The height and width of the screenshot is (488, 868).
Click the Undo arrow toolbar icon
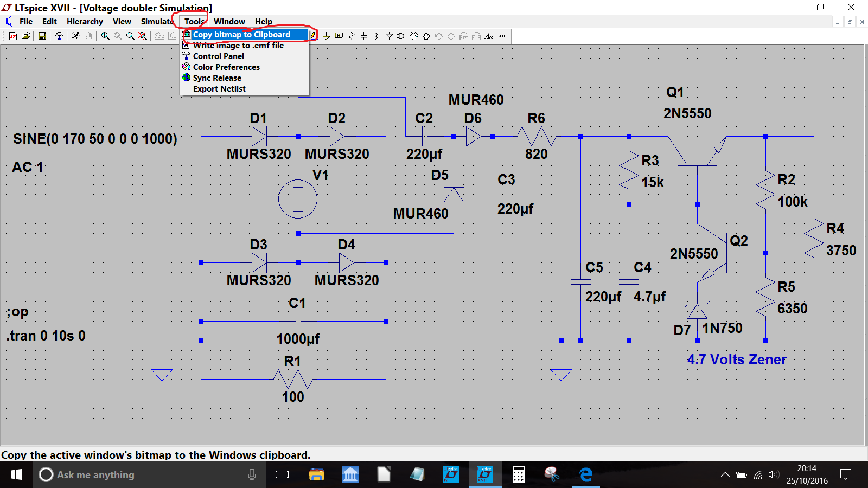pos(439,36)
